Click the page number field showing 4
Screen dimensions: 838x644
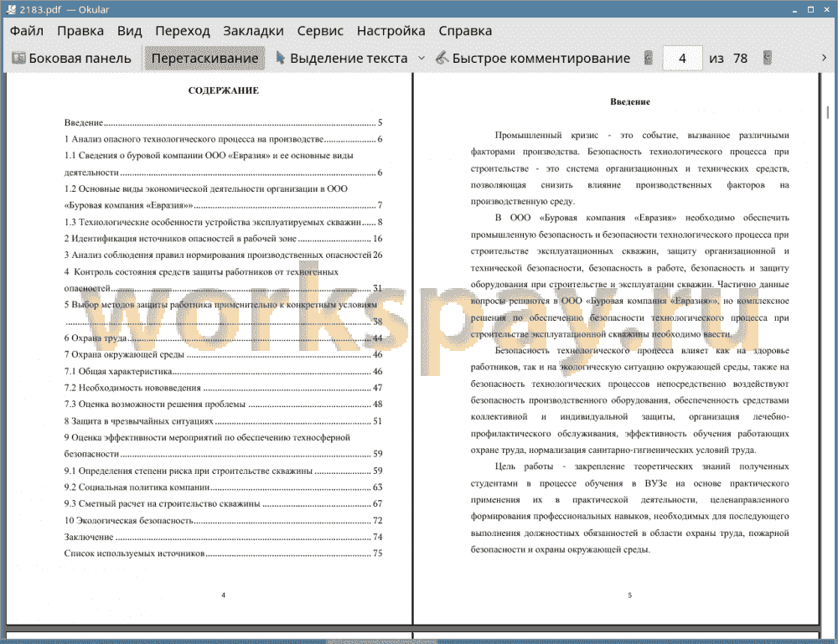[x=682, y=59]
